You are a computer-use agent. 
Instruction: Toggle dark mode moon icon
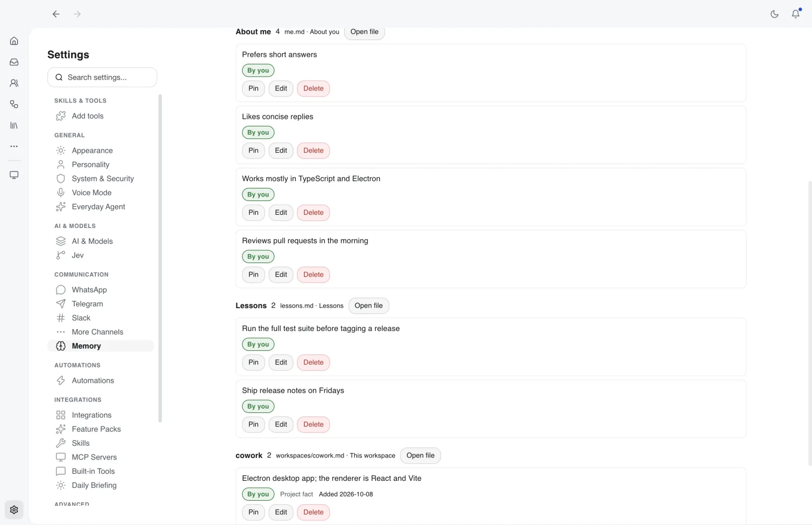tap(774, 14)
